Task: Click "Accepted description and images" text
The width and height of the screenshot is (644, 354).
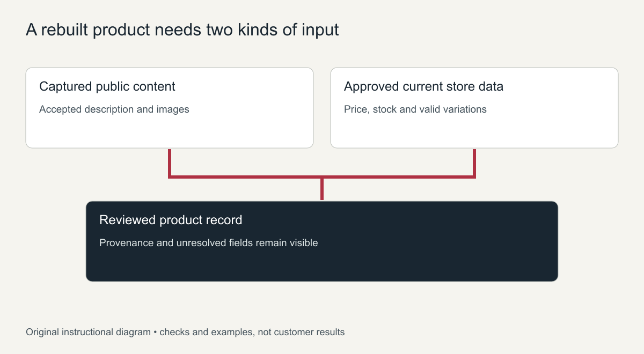Action: pos(114,109)
